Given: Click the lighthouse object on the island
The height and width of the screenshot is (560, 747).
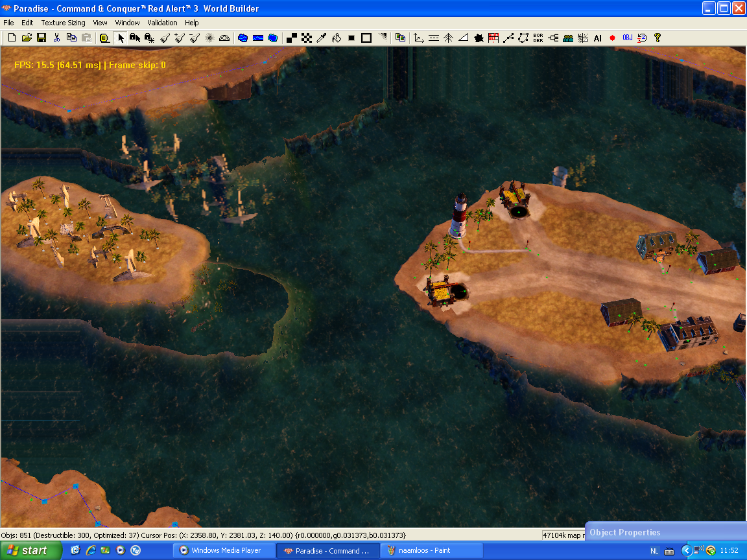Looking at the screenshot, I should tap(459, 215).
